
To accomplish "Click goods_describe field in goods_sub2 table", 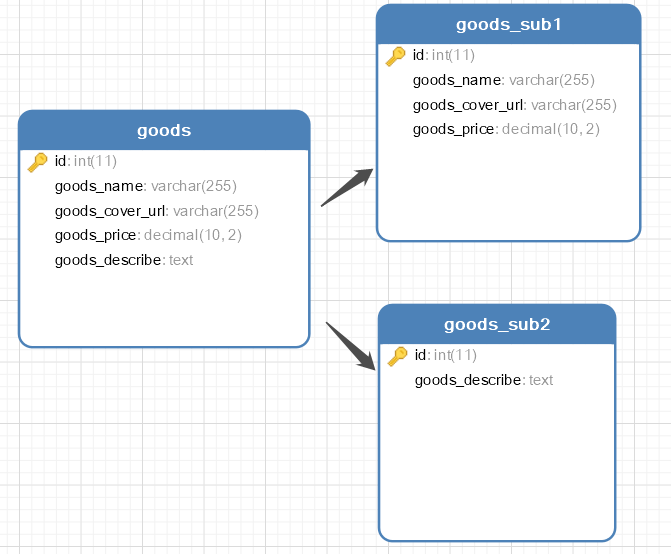I will 483,380.
